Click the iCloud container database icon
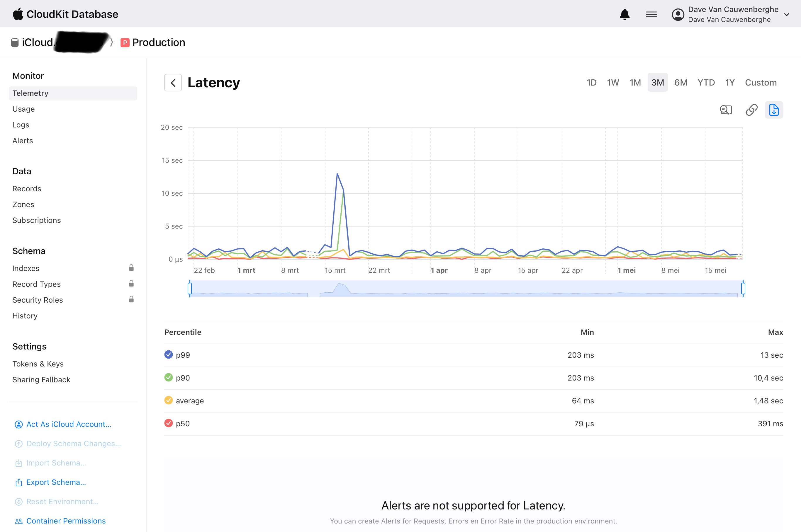 click(15, 42)
